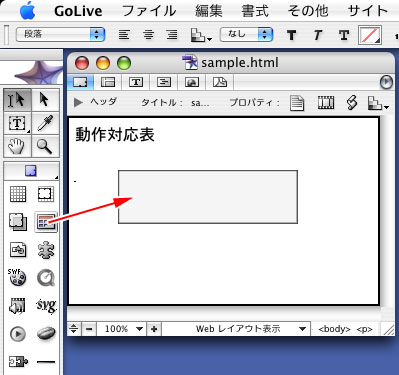The width and height of the screenshot is (399, 375).
Task: Switch to the PDF preview tab
Action: coord(220,82)
